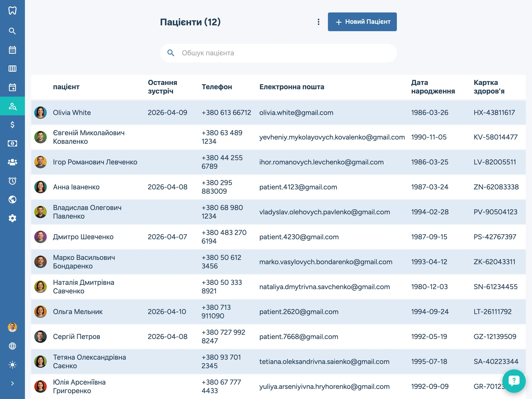Click the tooth logo icon

[x=12, y=11]
